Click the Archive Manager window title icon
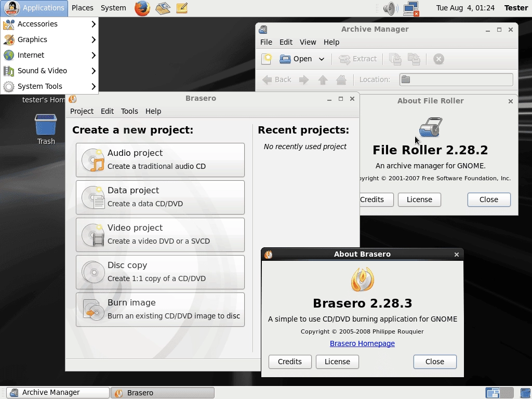The height and width of the screenshot is (399, 532). pos(263,30)
